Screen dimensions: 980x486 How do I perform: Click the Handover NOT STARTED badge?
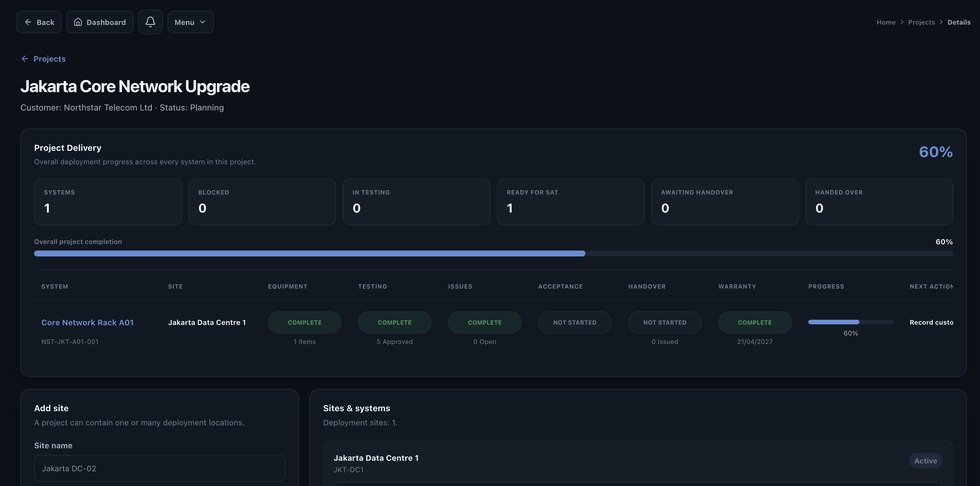[x=665, y=322]
